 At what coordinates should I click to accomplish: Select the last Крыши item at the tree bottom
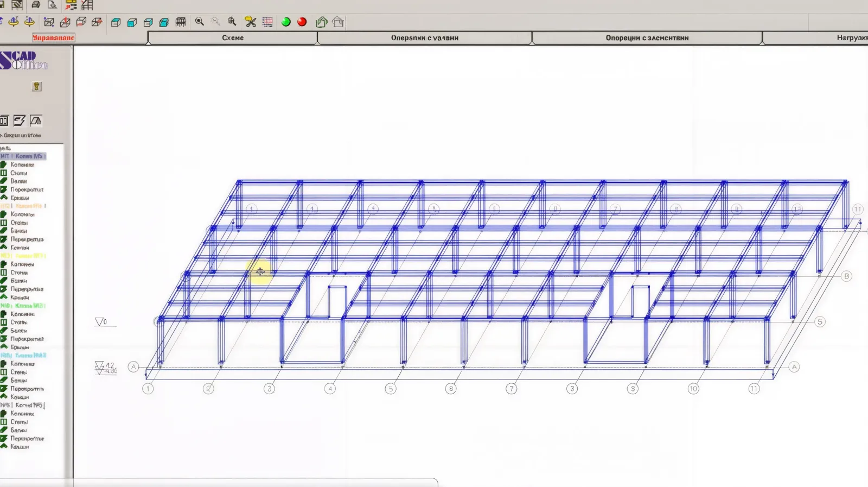pyautogui.click(x=20, y=447)
